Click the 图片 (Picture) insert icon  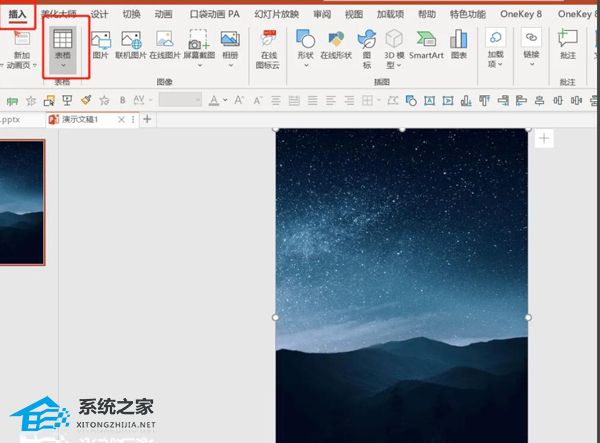101,46
